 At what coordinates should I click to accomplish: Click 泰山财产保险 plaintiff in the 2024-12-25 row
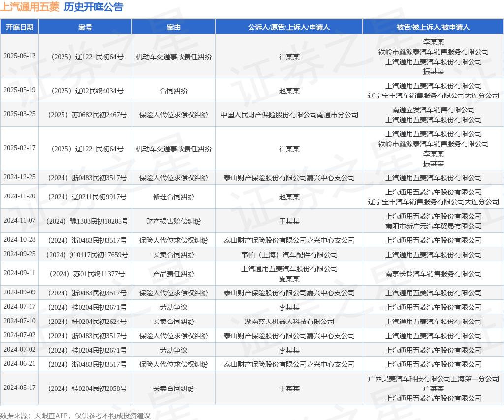(x=289, y=178)
